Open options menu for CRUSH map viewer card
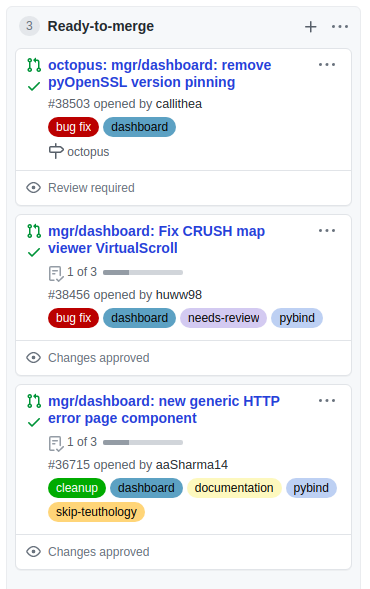This screenshot has height=589, width=370. pyautogui.click(x=327, y=231)
